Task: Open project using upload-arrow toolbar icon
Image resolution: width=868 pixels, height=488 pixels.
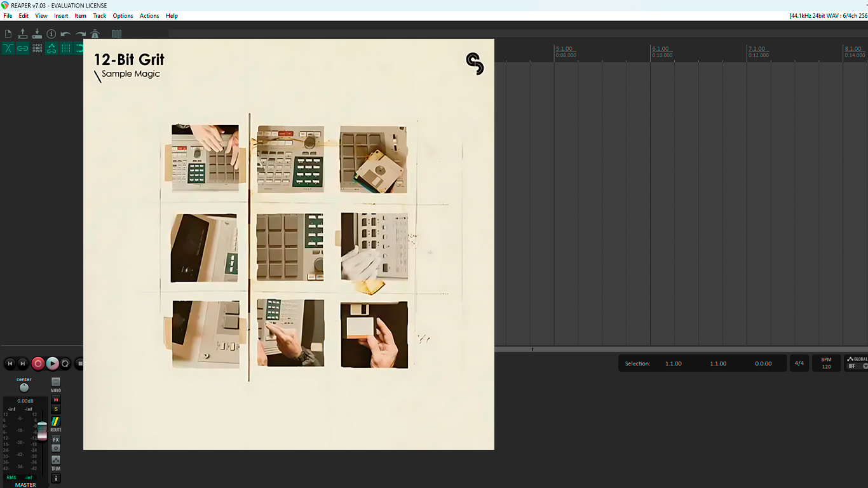Action: (x=23, y=34)
